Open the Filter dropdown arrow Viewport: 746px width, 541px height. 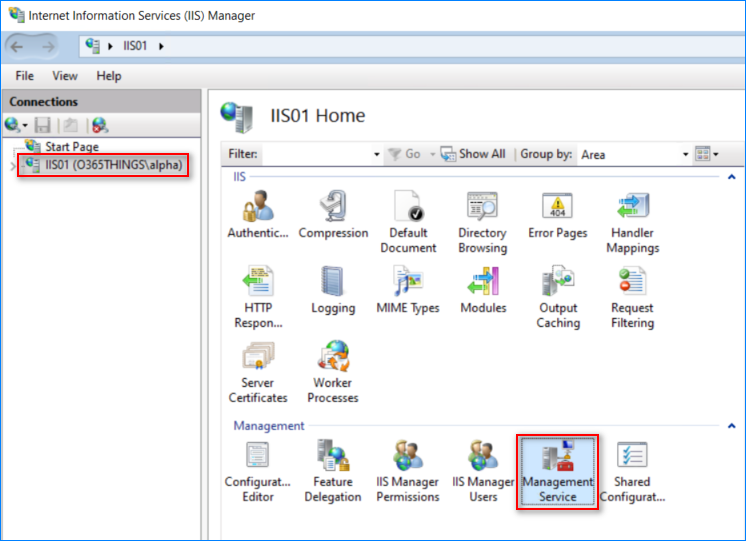(x=377, y=154)
